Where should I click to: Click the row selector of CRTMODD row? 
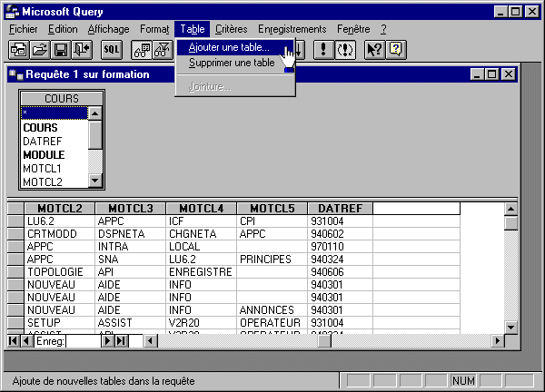pos(15,234)
